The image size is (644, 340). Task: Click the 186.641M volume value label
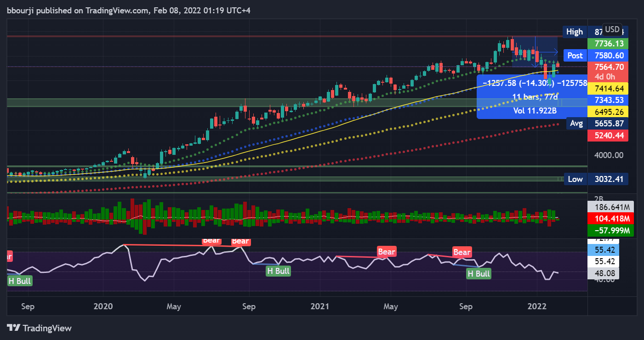611,207
